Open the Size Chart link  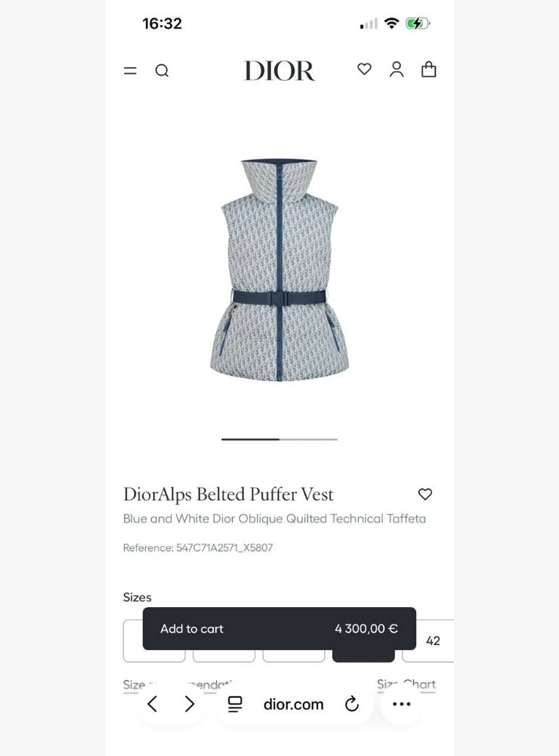[406, 684]
